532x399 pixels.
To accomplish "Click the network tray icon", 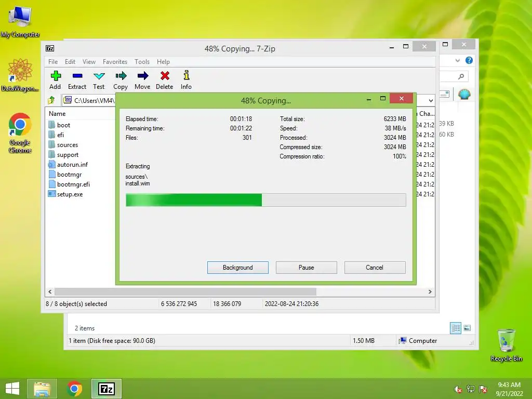I will tap(471, 389).
